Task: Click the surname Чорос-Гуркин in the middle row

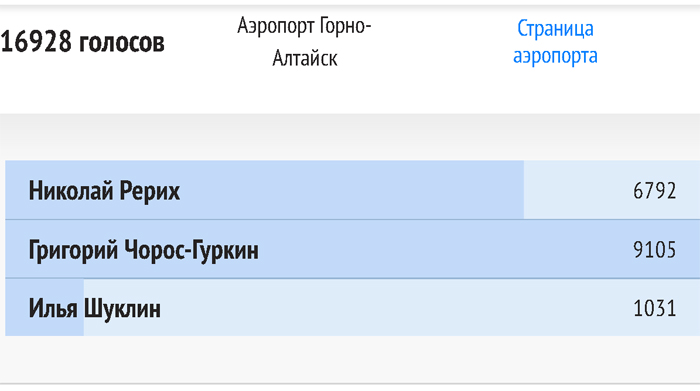Action: (x=191, y=250)
